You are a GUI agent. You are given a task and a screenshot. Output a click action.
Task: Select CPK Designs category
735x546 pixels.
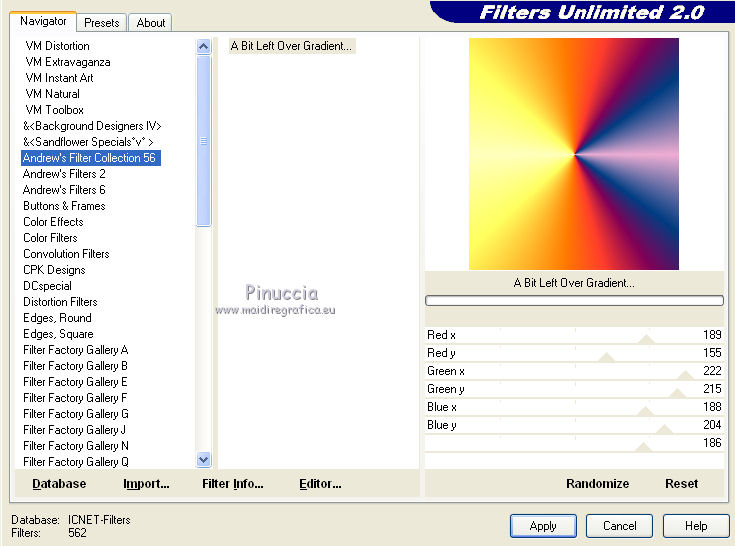coord(54,270)
